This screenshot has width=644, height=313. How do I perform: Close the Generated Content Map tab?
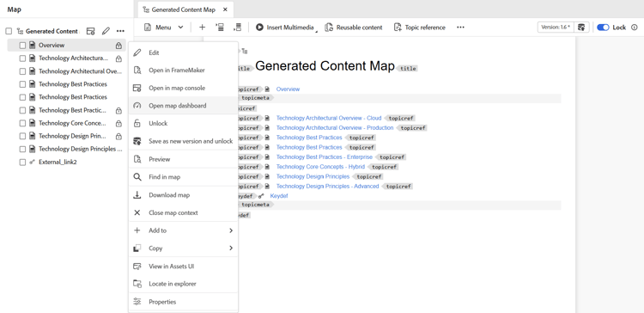point(225,9)
